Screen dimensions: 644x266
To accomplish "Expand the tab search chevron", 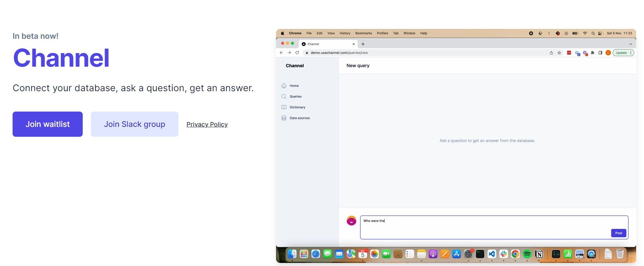I will pyautogui.click(x=630, y=44).
